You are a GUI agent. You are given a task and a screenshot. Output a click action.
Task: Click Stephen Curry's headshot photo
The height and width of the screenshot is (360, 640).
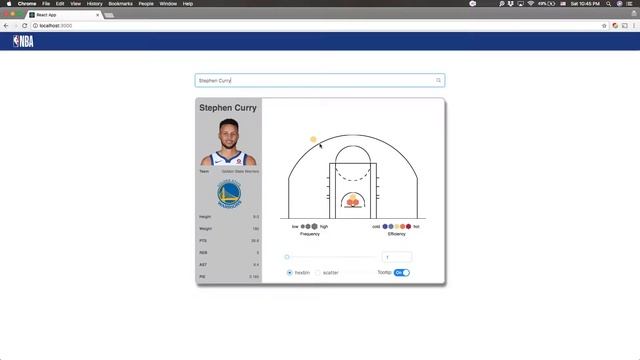pos(229,142)
